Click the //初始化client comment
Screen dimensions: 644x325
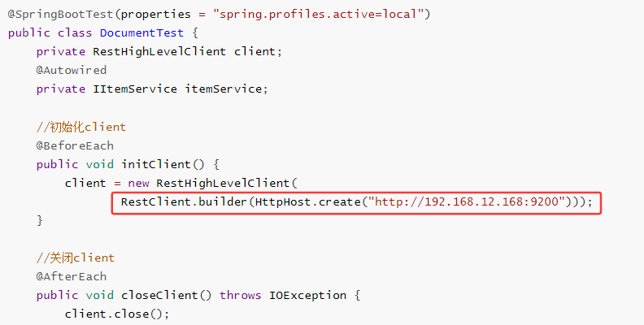click(81, 127)
